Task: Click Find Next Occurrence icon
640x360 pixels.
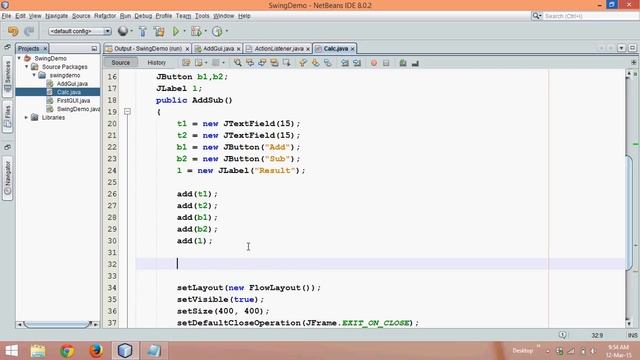Action: click(262, 63)
